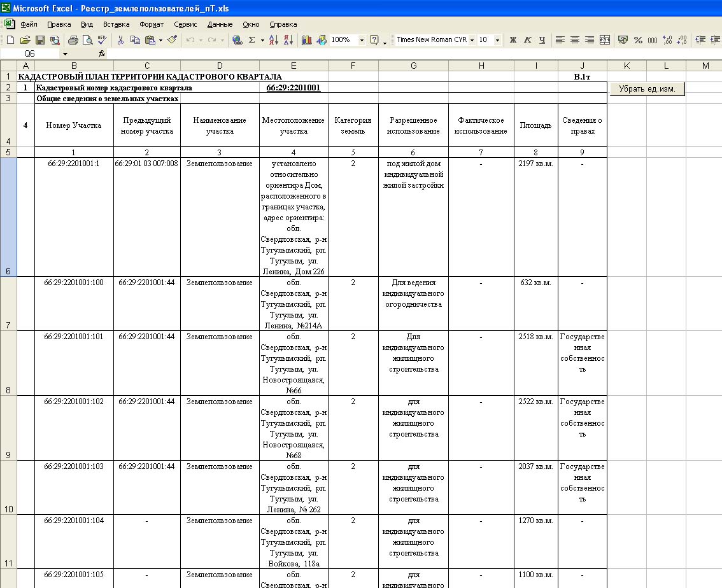Open the Вид menu
Viewport: 722px width, 588px height.
point(87,24)
